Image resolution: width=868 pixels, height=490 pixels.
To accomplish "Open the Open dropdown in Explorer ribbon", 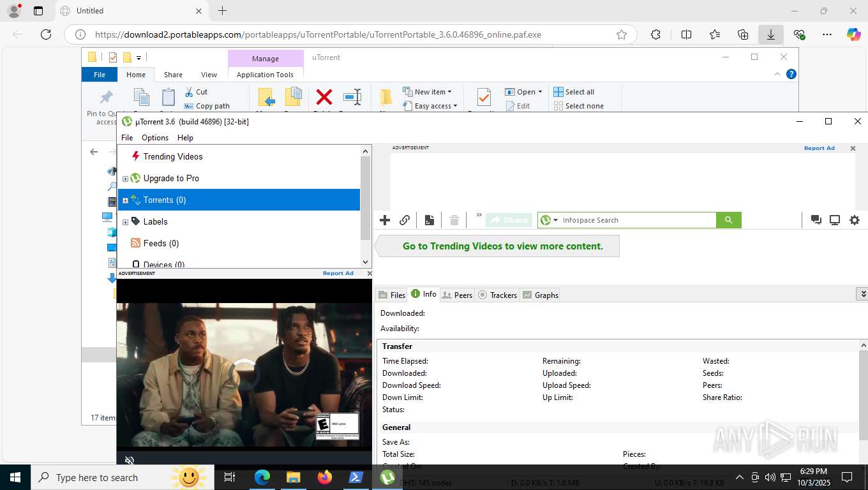I will tap(523, 92).
